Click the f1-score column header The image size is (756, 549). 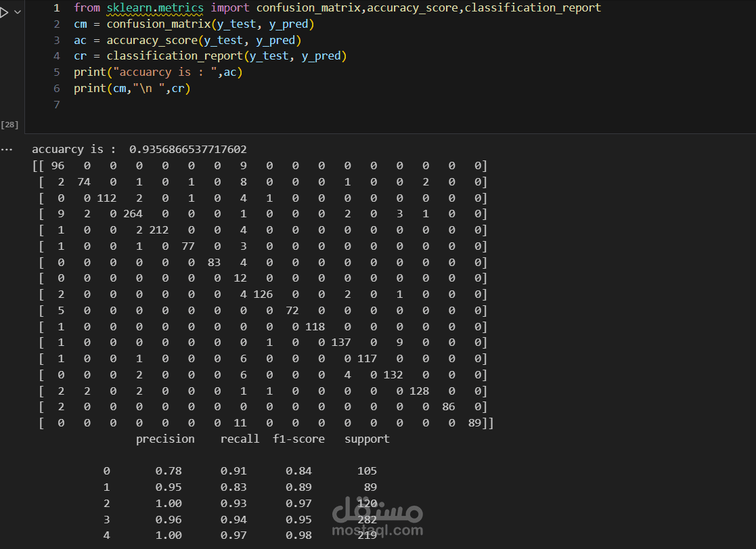tap(298, 439)
